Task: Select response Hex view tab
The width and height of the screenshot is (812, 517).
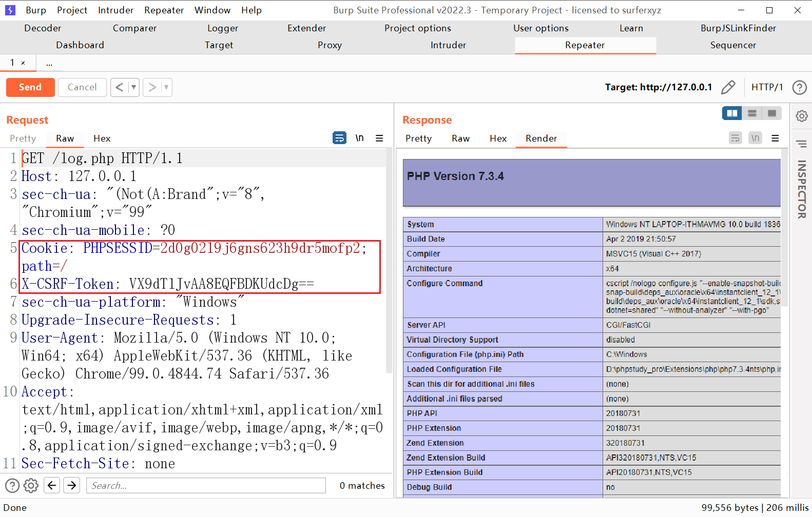Action: [x=498, y=138]
